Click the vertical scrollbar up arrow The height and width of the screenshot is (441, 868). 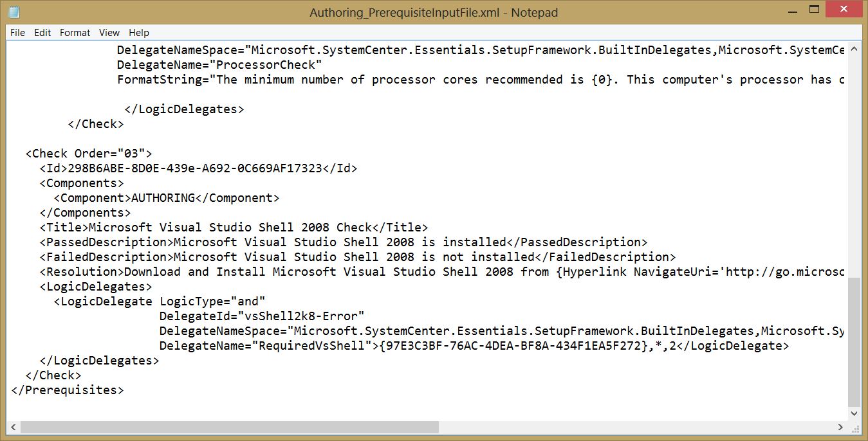[854, 50]
